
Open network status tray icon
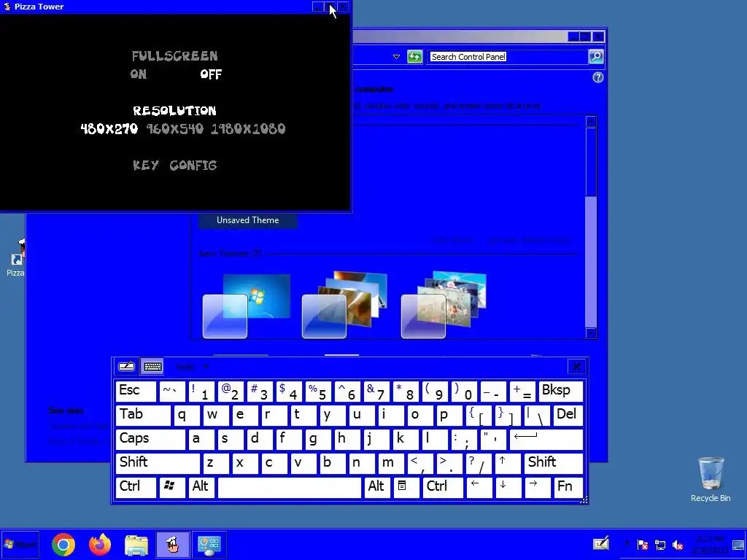click(x=660, y=544)
